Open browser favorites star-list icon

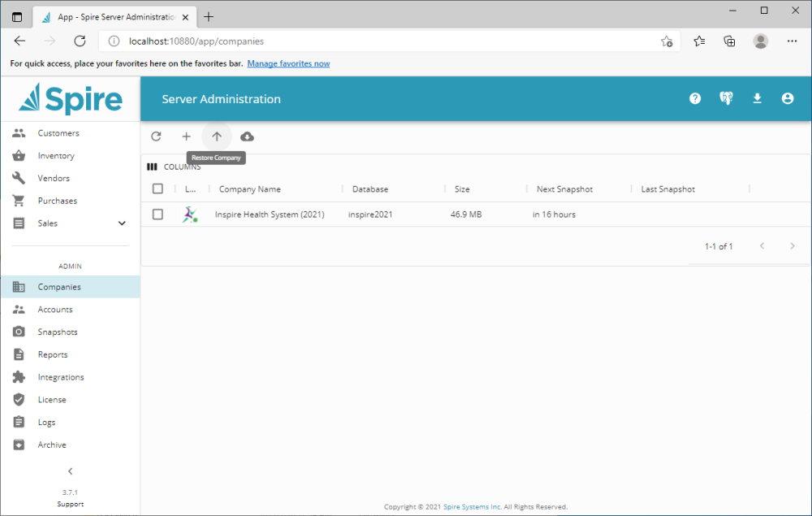tap(699, 41)
